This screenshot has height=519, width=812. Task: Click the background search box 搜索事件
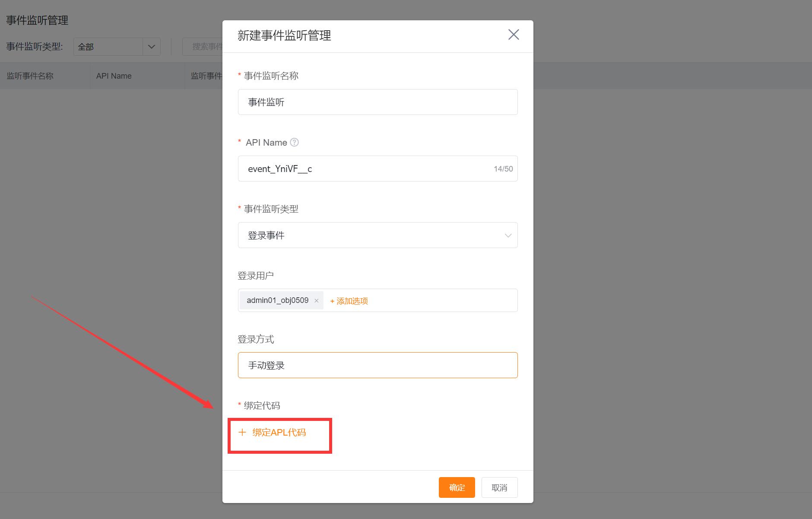(x=202, y=47)
